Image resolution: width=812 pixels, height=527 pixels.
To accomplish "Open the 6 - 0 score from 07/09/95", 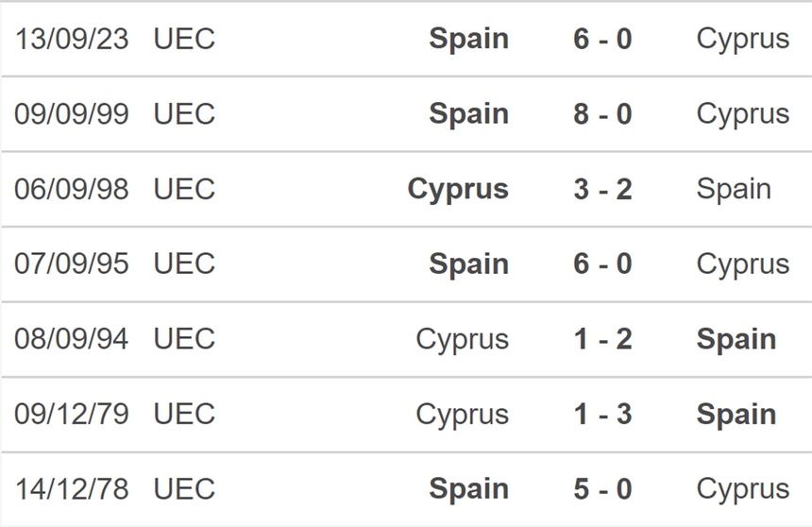I will click(x=602, y=263).
